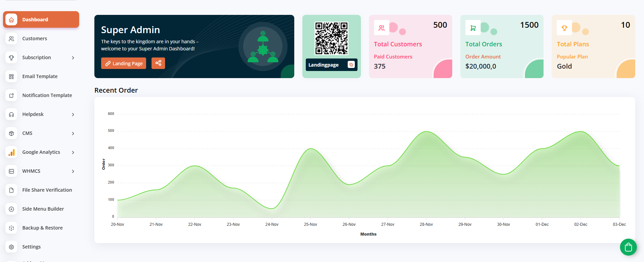
Task: Click the green shopping bag floating button
Action: 628,247
